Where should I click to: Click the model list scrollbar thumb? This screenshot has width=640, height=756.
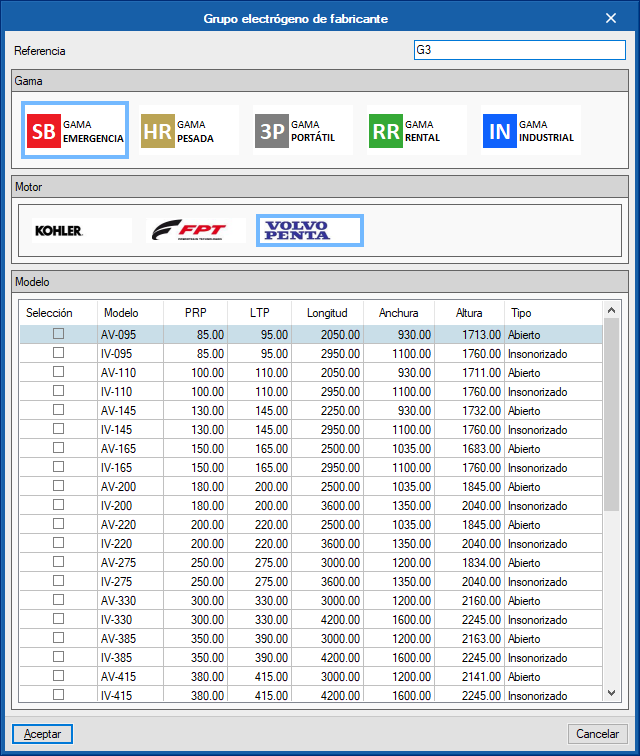click(612, 415)
